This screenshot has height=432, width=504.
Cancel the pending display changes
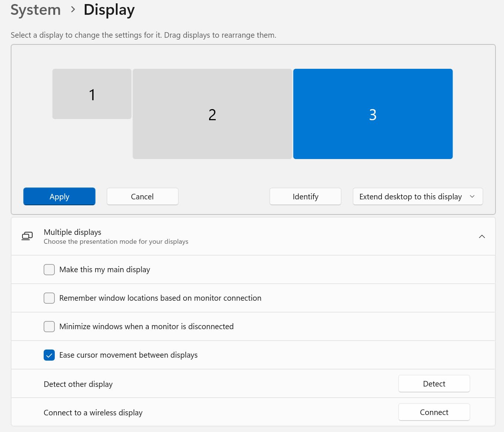click(142, 196)
